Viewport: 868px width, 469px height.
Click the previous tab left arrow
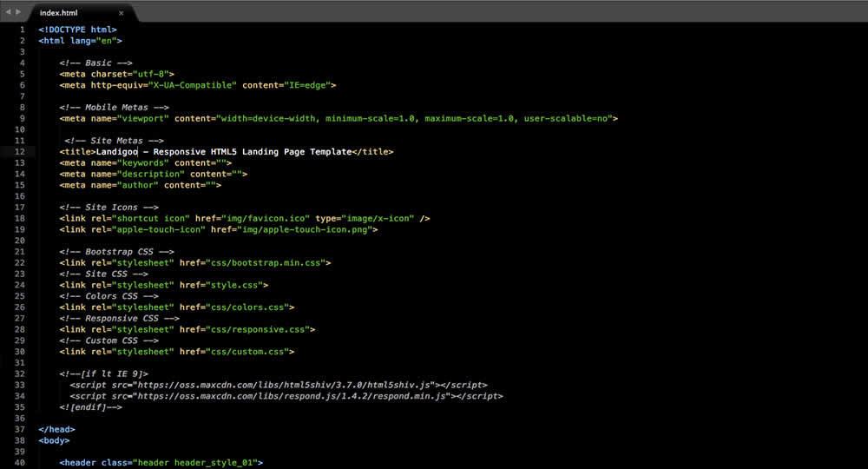tap(9, 13)
